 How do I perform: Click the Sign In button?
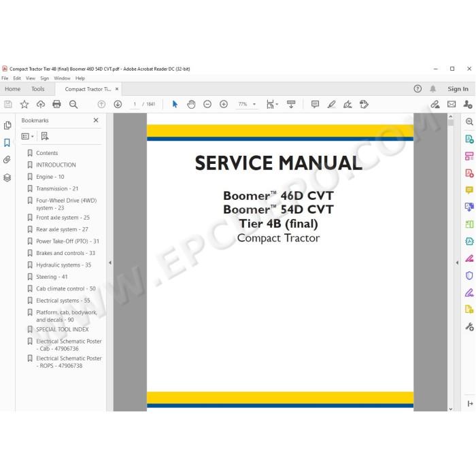[x=458, y=89]
